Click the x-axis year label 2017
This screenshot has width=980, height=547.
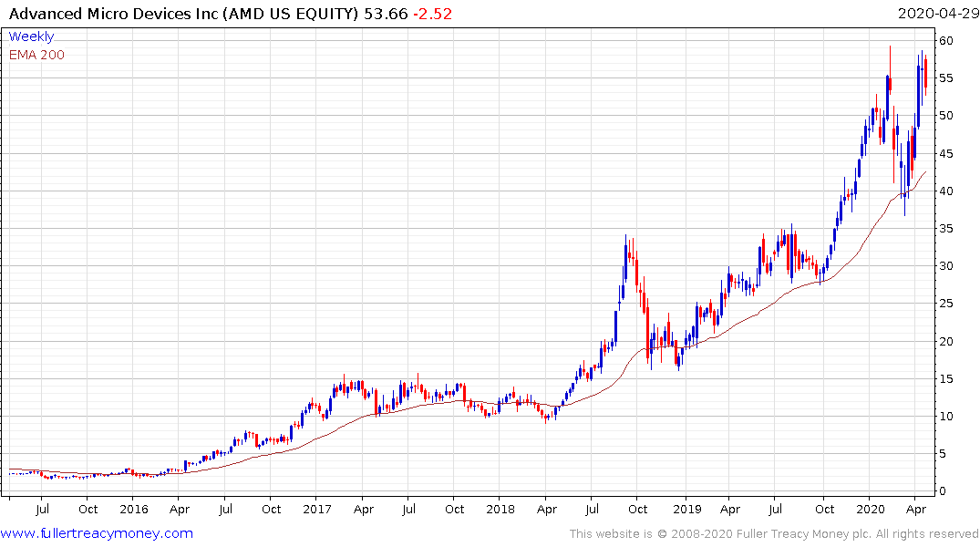317,510
